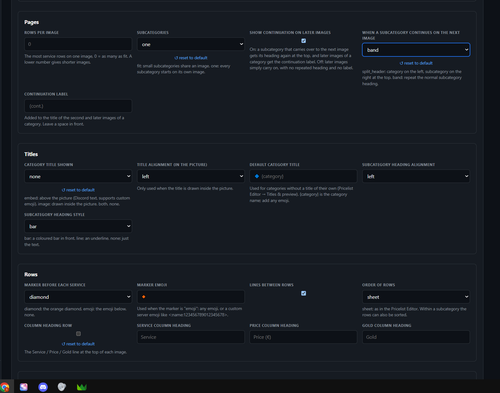Select the Marker emoji label
500x393 pixels.
tap(152, 285)
